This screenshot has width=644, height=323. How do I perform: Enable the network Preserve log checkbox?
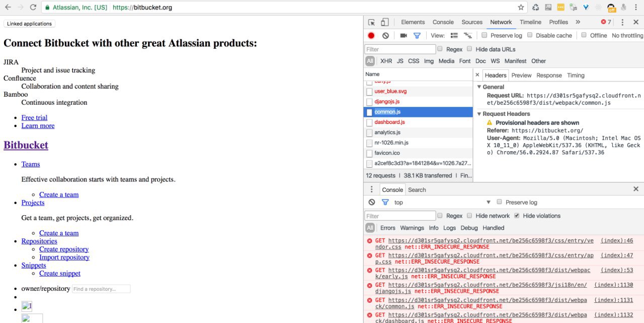(485, 35)
